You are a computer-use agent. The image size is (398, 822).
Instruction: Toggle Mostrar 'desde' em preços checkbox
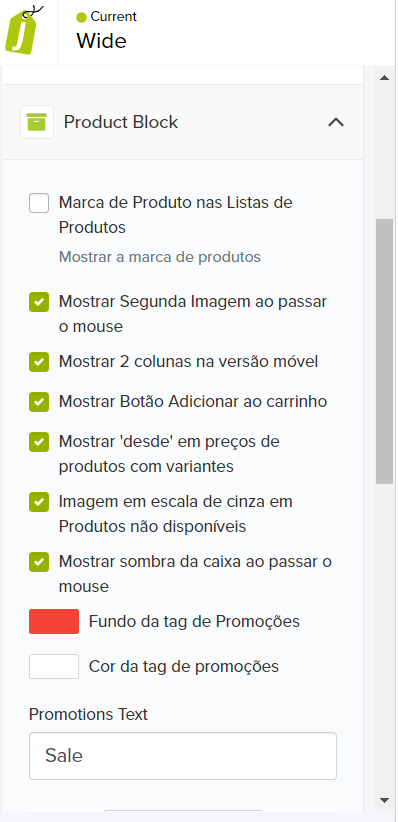[39, 442]
